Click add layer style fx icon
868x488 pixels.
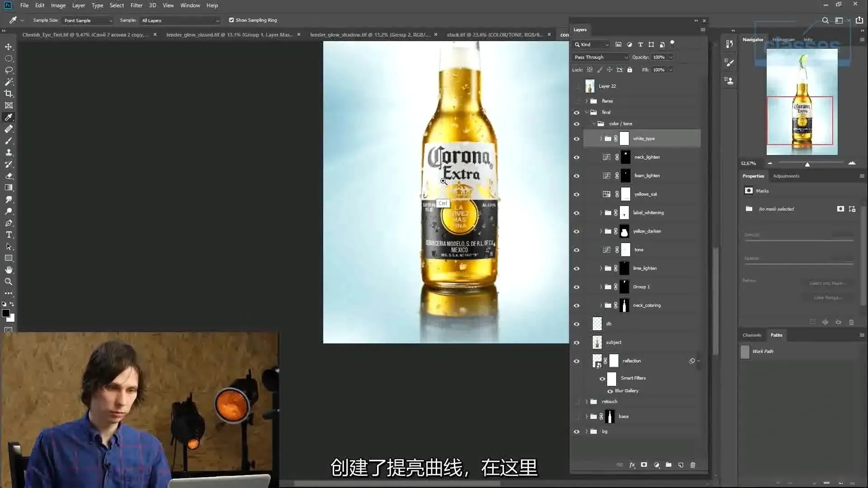tap(632, 465)
